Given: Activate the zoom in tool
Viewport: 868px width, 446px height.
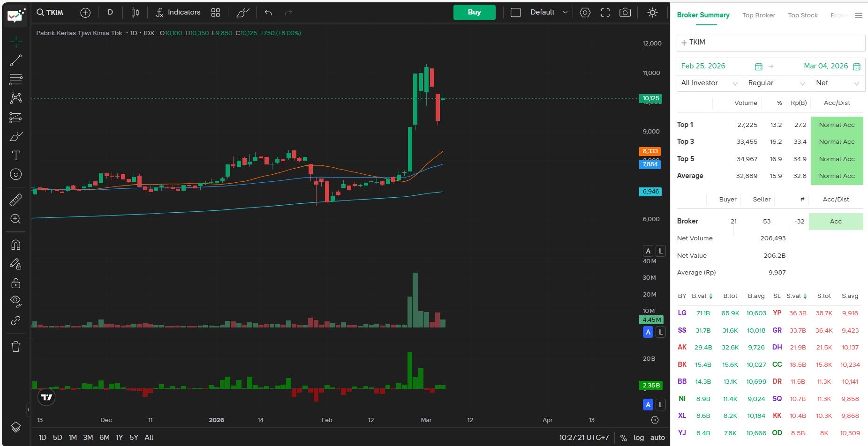Looking at the screenshot, I should pyautogui.click(x=16, y=219).
